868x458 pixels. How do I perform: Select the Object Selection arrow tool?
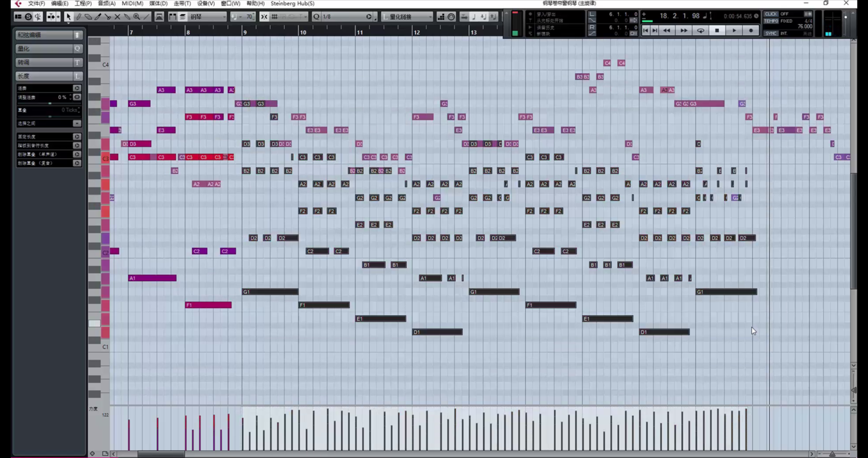(x=68, y=17)
